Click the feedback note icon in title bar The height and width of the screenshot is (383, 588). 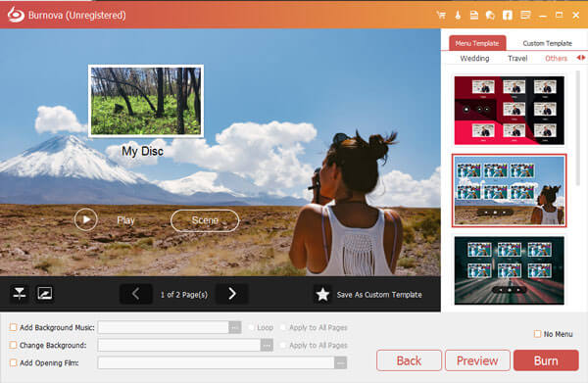(525, 15)
